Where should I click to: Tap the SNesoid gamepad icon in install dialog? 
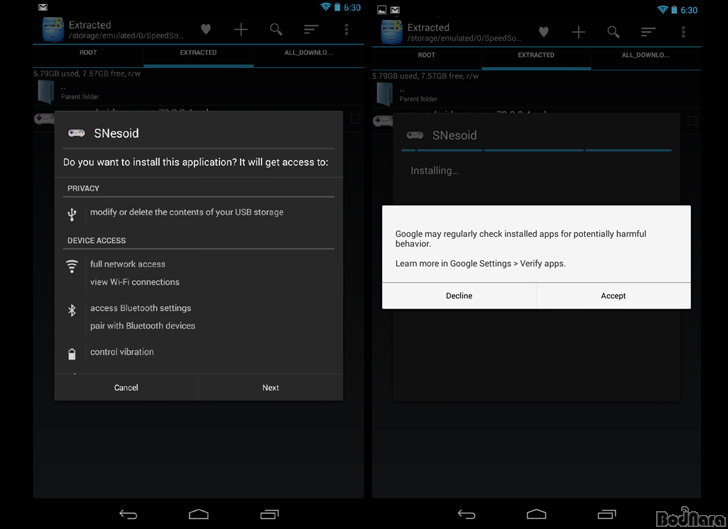click(x=77, y=133)
